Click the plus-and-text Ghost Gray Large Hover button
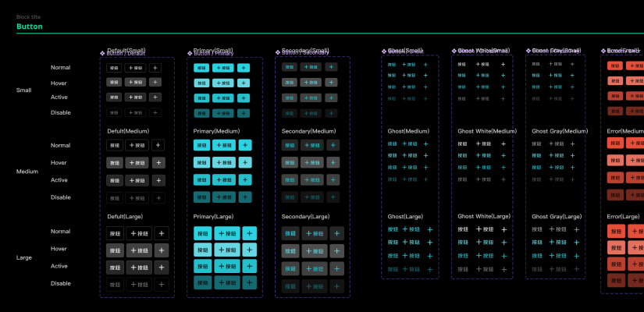This screenshot has height=312, width=644. (558, 243)
